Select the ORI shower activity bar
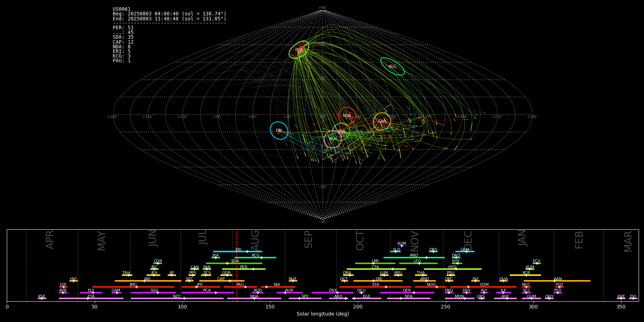The height and width of the screenshot is (322, 644). coord(378,281)
